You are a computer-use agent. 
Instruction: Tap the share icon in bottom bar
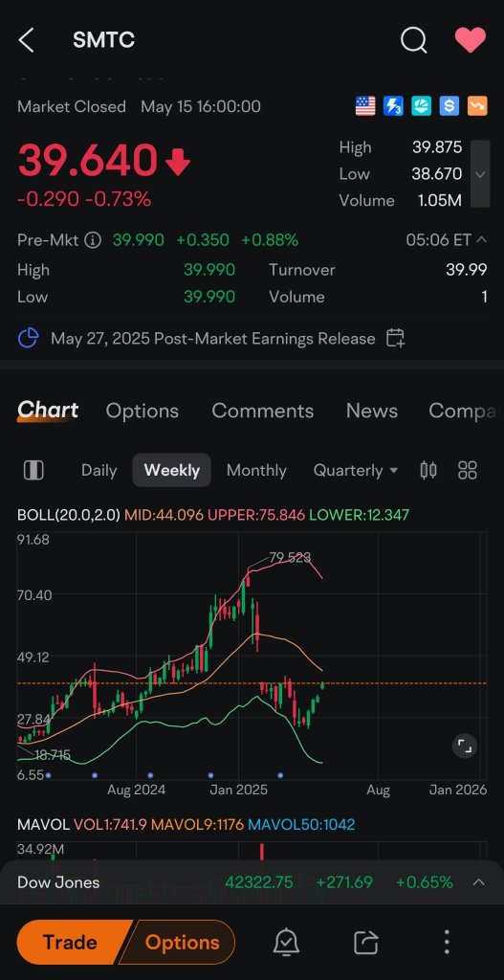[366, 942]
